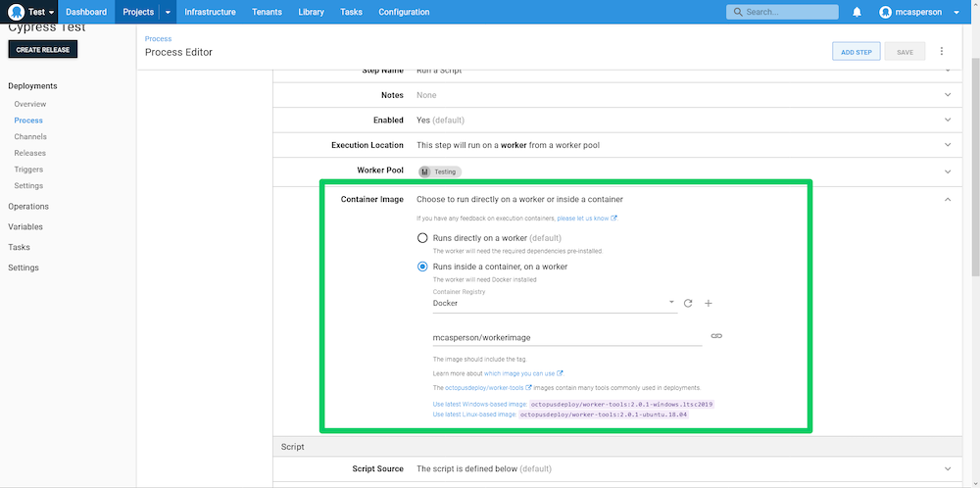This screenshot has width=980, height=488.
Task: Open the notifications bell
Action: (x=857, y=12)
